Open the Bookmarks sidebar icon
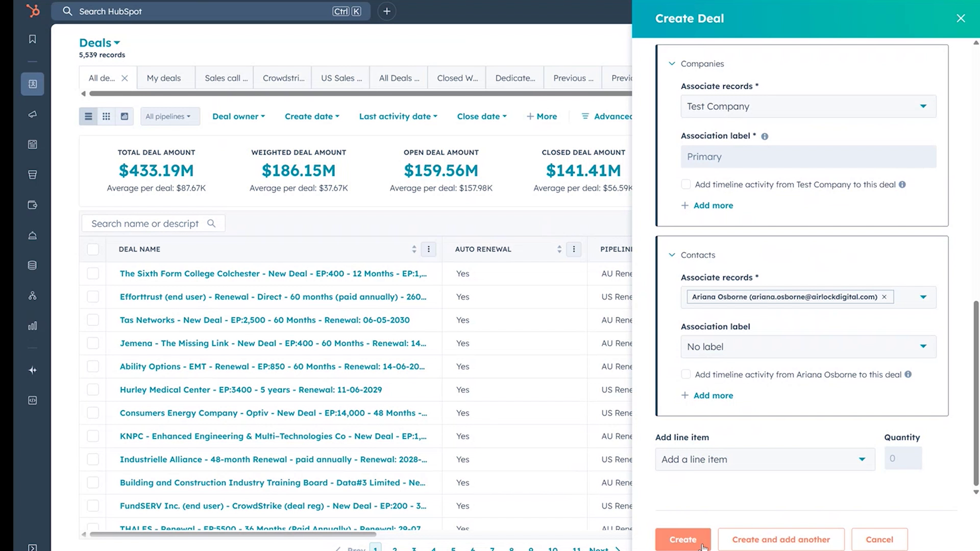The width and height of the screenshot is (980, 551). [x=32, y=39]
